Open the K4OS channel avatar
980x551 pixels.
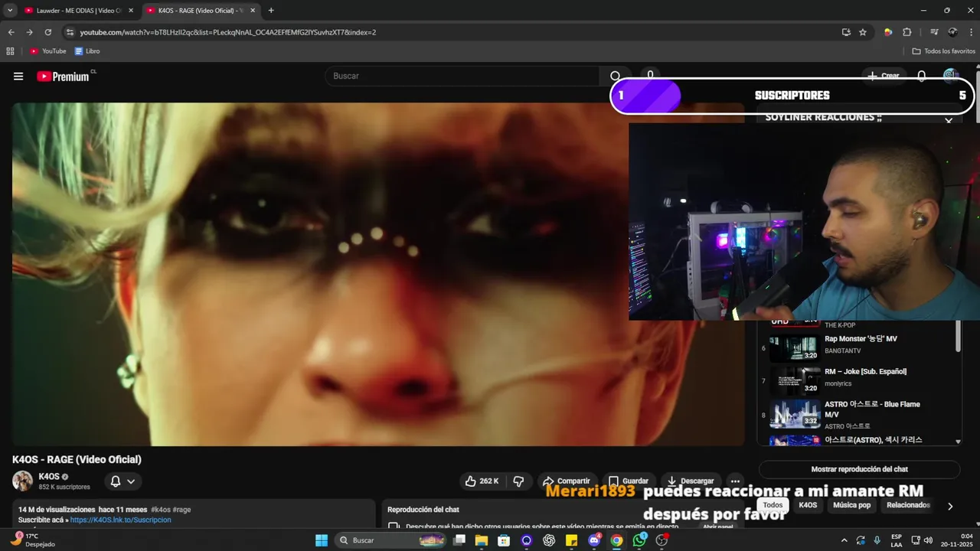[22, 481]
